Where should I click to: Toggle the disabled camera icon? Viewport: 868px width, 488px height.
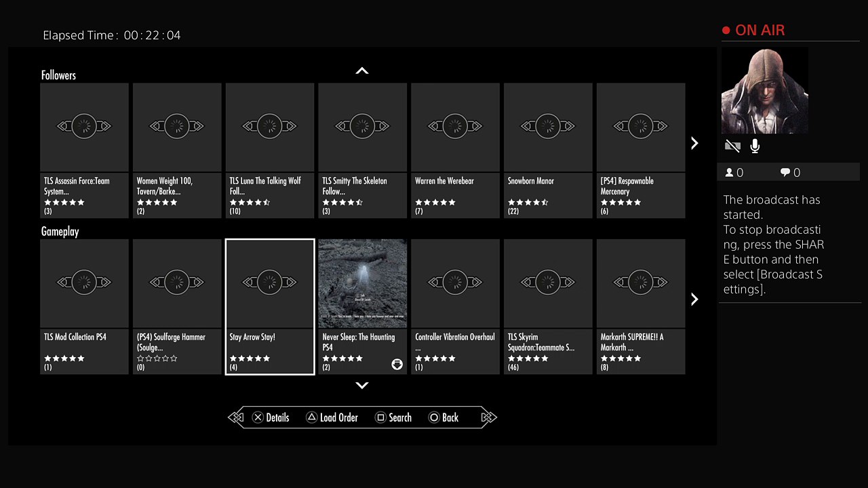[732, 146]
